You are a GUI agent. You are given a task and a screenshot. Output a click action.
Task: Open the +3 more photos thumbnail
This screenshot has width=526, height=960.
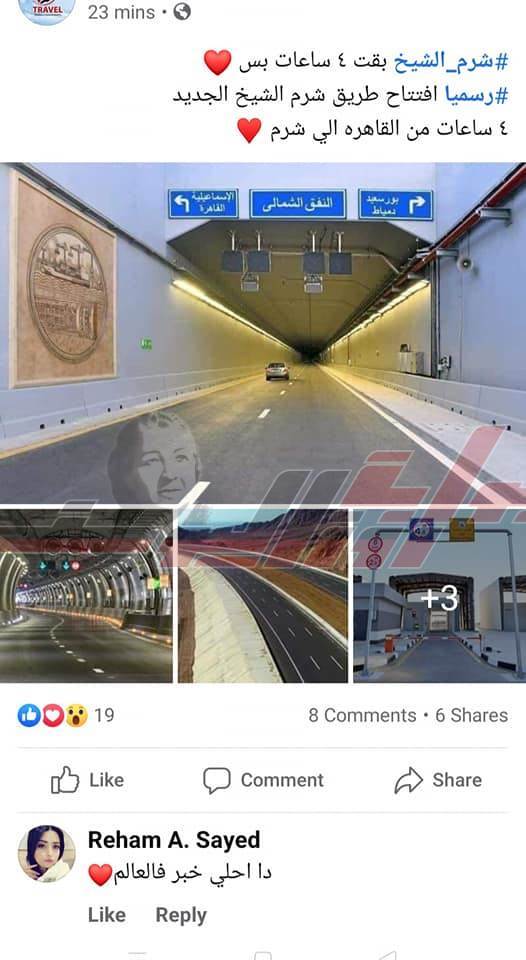coord(440,596)
